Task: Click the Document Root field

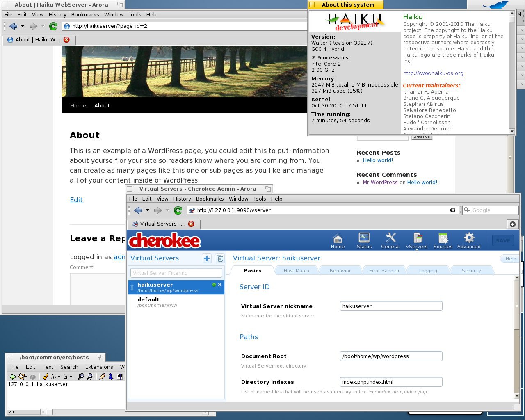Action: 391,356
